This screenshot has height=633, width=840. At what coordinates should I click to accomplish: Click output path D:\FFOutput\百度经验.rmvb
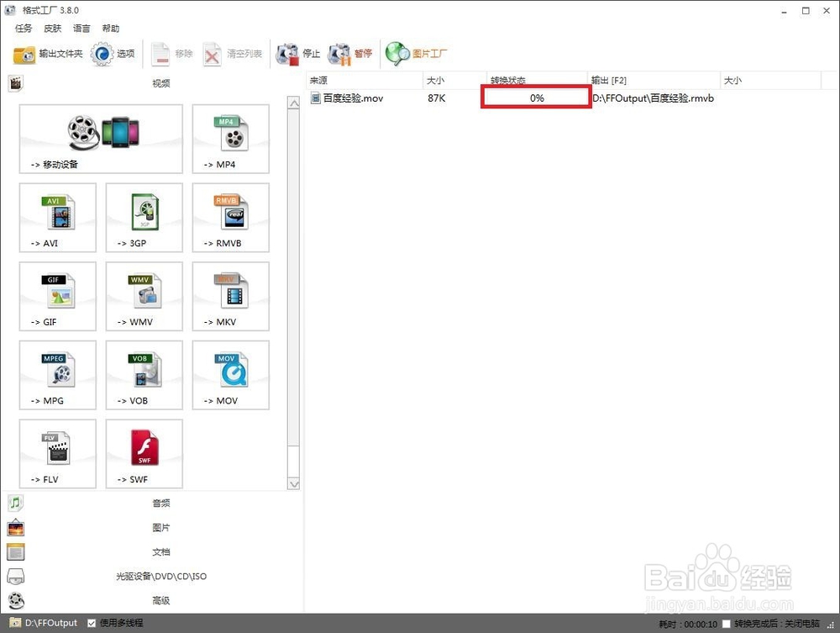click(653, 98)
